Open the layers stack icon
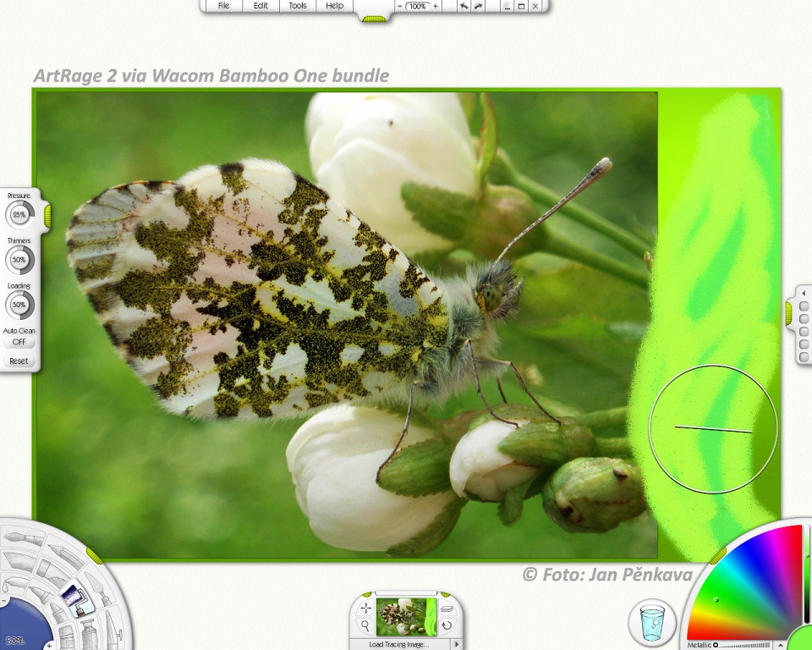 [447, 608]
